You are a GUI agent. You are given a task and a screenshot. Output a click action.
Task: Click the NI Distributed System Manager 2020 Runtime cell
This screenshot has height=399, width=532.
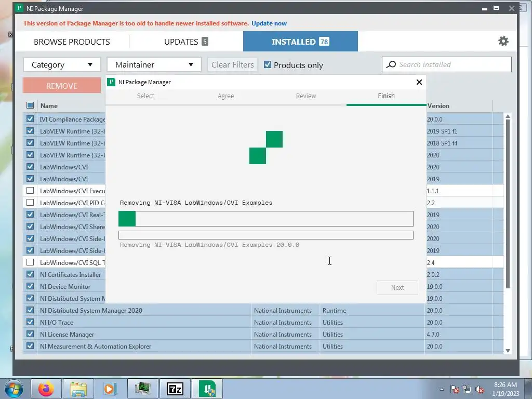334,311
